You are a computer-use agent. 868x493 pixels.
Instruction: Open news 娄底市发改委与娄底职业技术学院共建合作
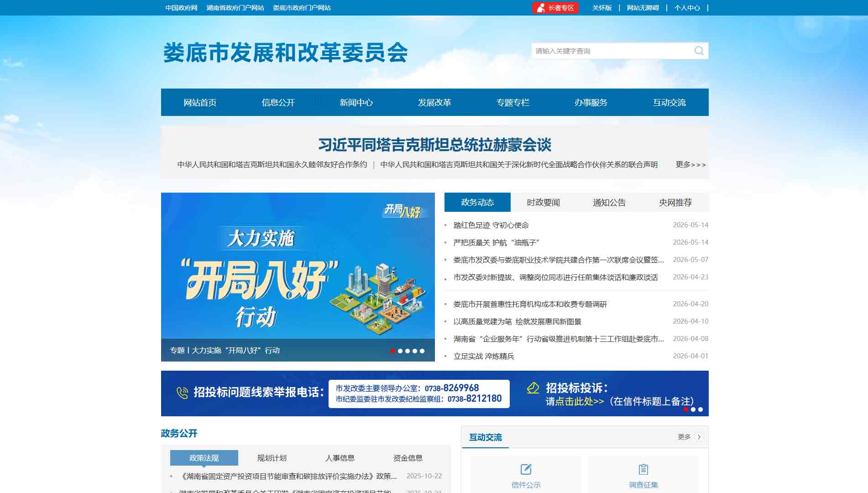coord(559,260)
